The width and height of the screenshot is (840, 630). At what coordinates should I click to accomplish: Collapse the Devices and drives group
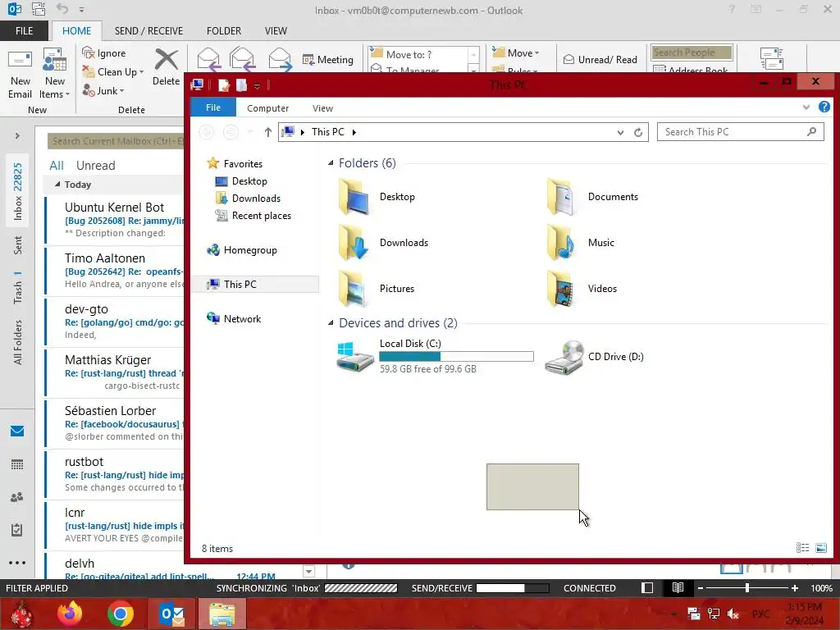point(331,323)
